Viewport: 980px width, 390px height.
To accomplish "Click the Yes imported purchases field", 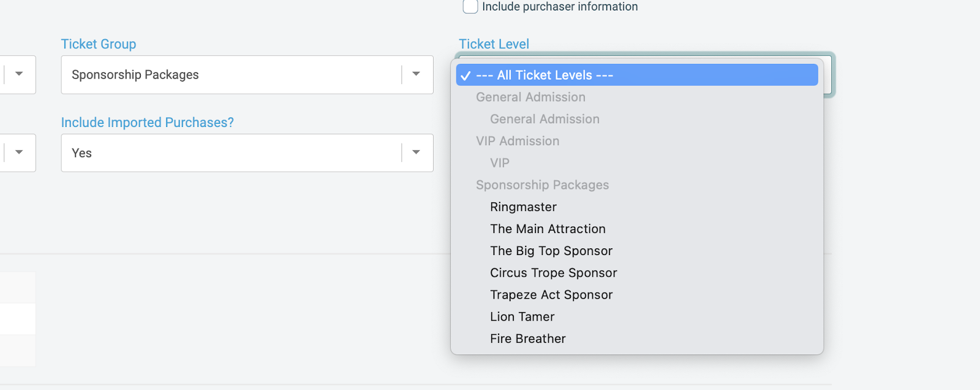I will coord(233,153).
